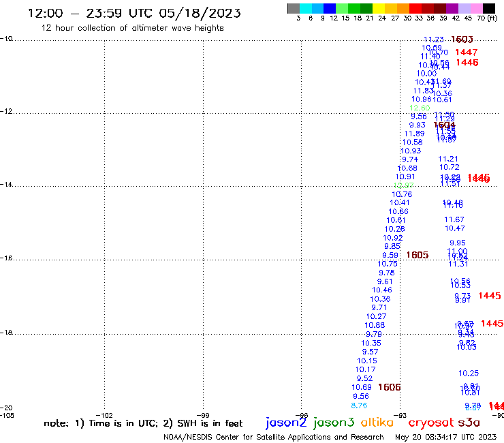Viewport: 504px width, 443px height.
Task: Click the blue 12 ft legend swatch
Action: tap(330, 8)
